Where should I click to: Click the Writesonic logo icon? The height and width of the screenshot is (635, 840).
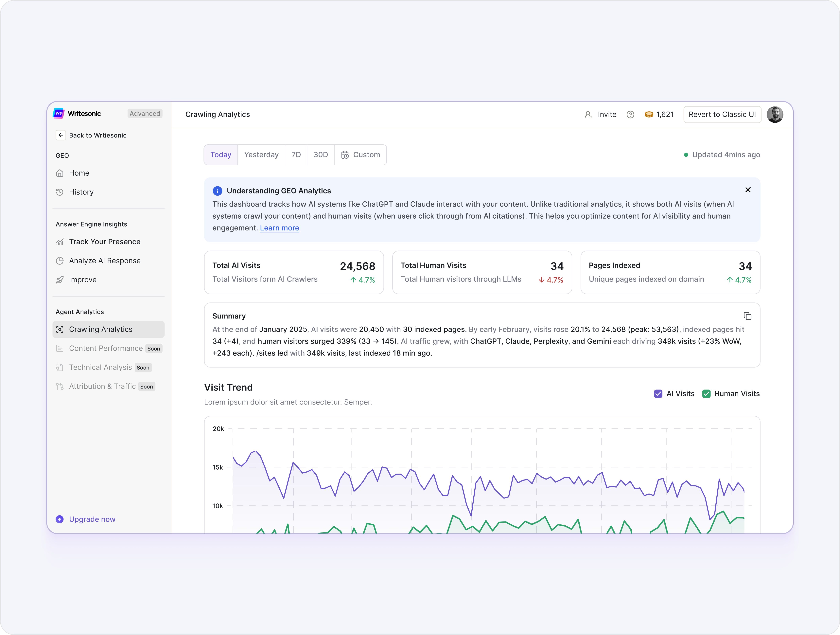pyautogui.click(x=59, y=113)
